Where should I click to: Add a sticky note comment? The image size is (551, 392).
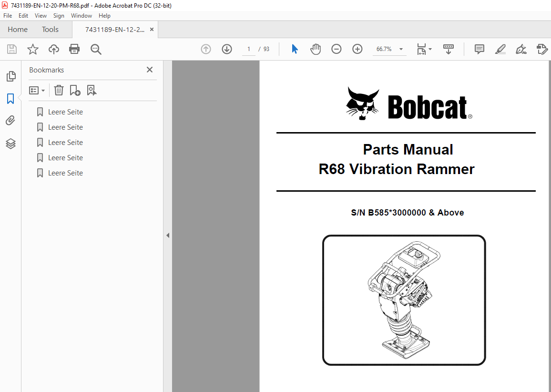[x=480, y=49]
